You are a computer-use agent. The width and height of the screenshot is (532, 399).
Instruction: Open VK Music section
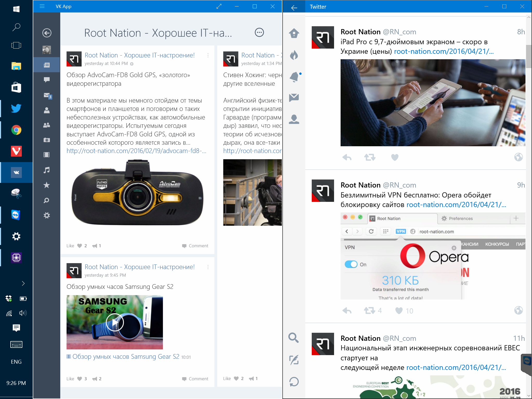47,170
